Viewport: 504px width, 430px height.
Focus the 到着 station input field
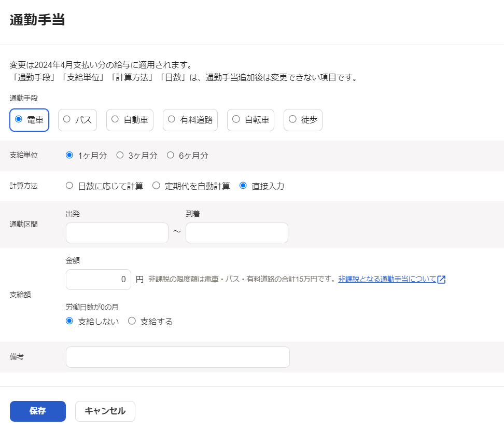(x=237, y=233)
